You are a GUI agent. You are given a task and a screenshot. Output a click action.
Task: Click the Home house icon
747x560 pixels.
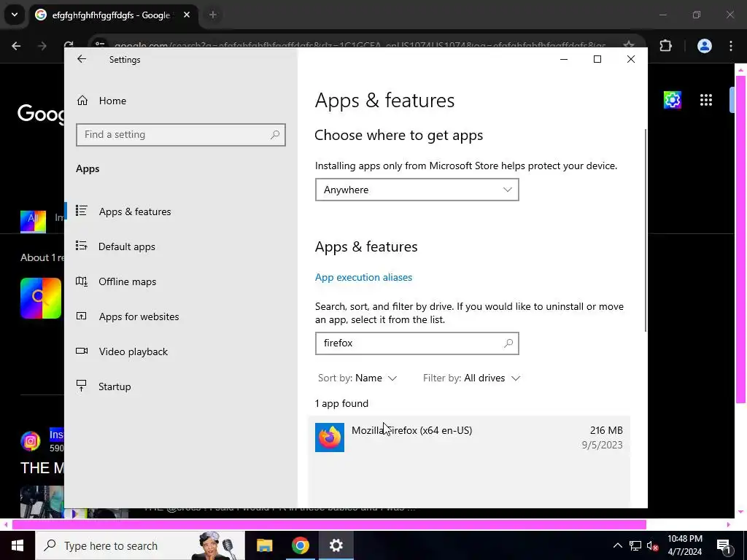(82, 100)
